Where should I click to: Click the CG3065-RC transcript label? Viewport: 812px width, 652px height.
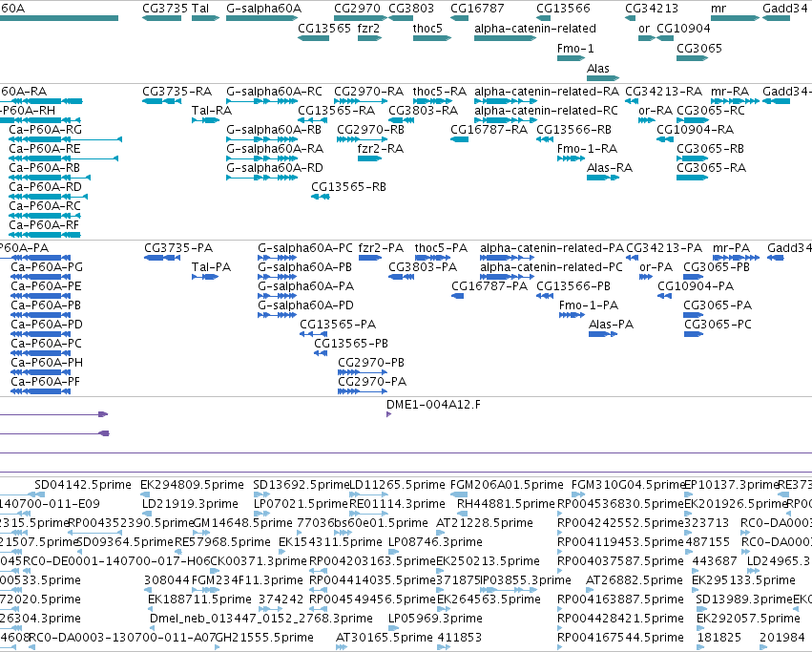711,111
